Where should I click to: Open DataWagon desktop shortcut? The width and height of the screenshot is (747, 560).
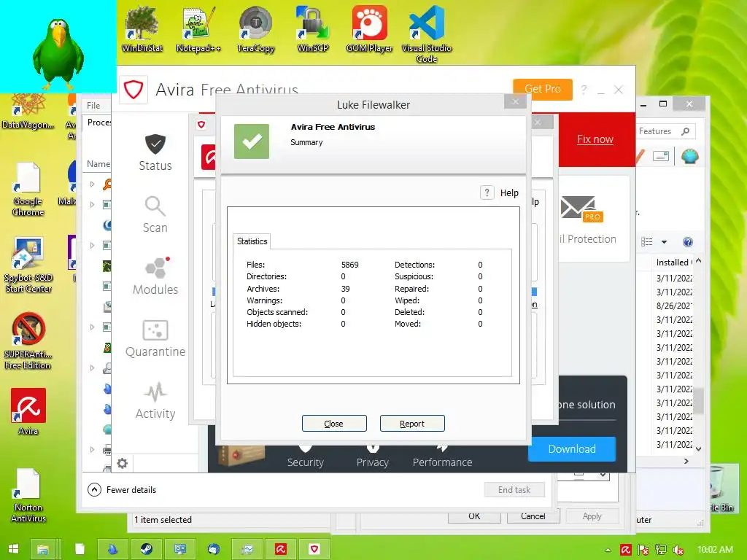28,112
